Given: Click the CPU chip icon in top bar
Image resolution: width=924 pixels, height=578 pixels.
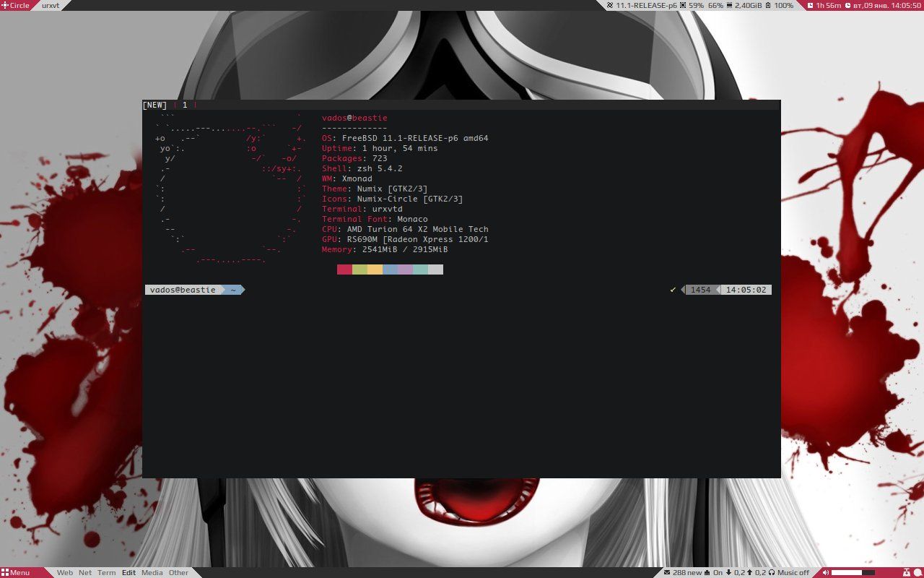Looking at the screenshot, I should (x=683, y=5).
